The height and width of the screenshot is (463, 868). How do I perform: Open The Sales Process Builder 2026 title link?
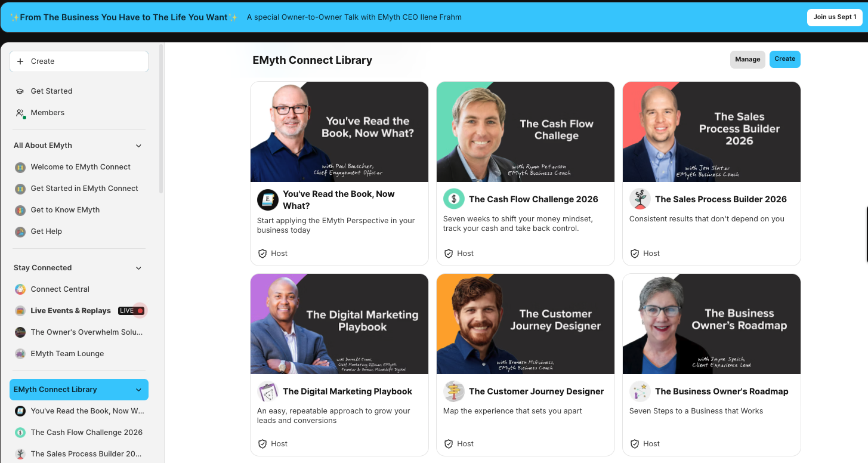721,199
